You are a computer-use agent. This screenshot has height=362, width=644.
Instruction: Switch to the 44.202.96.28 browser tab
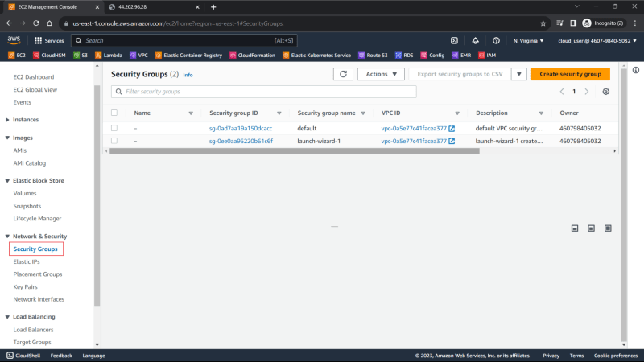[x=153, y=7]
